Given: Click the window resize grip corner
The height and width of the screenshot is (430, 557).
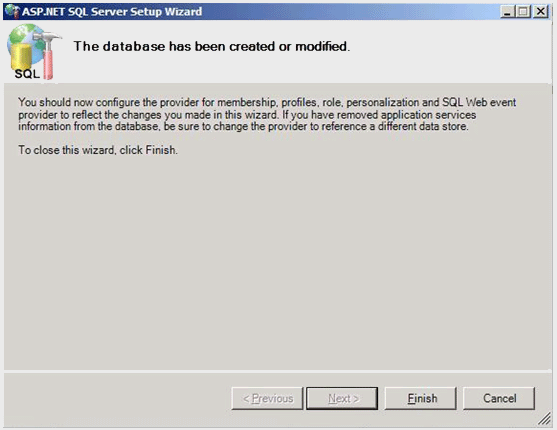Looking at the screenshot, I should point(545,419).
